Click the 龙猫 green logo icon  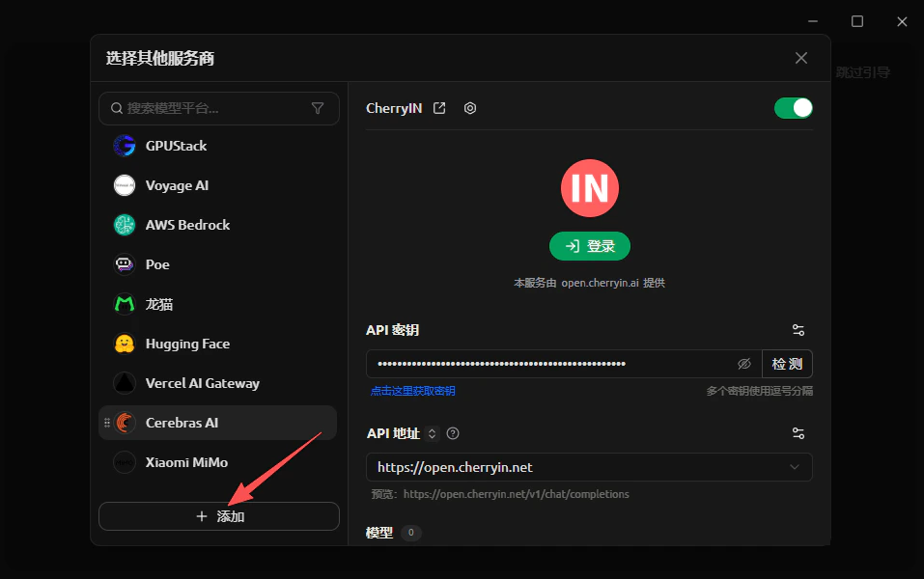point(125,304)
